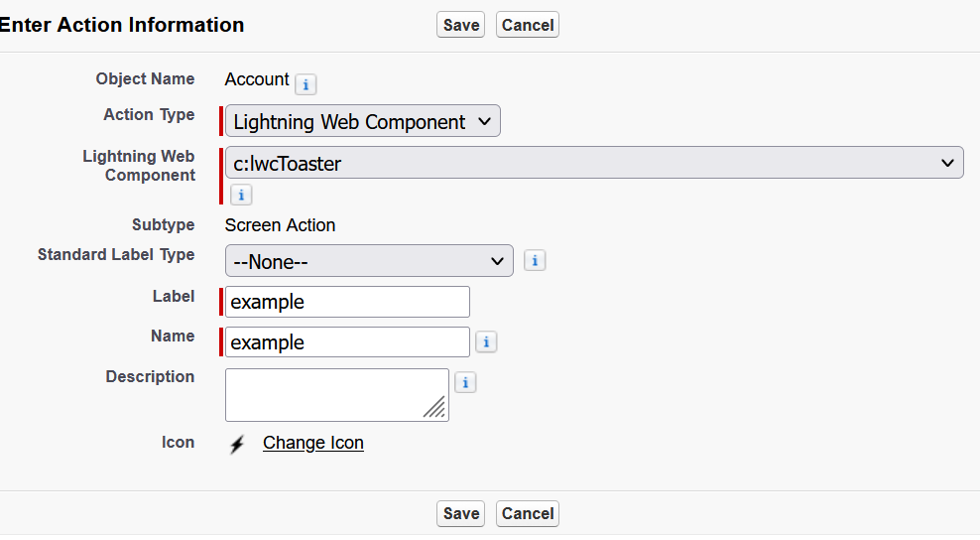The width and height of the screenshot is (980, 540).
Task: Focus the Label text field
Action: click(x=347, y=302)
